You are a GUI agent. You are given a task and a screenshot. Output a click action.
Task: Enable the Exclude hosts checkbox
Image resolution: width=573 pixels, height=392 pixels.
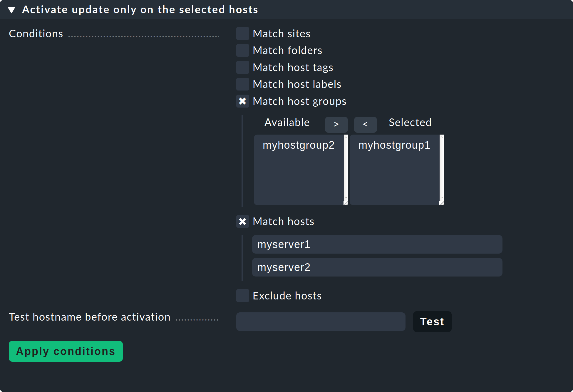(x=242, y=295)
